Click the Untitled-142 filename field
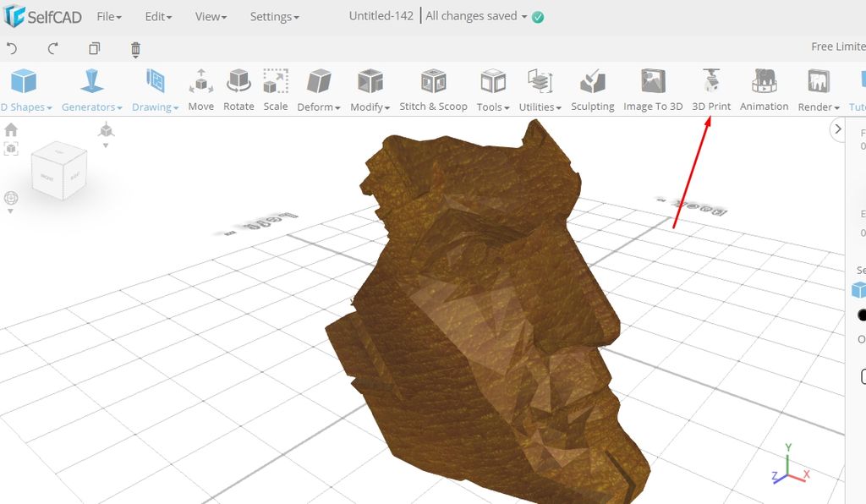 380,15
